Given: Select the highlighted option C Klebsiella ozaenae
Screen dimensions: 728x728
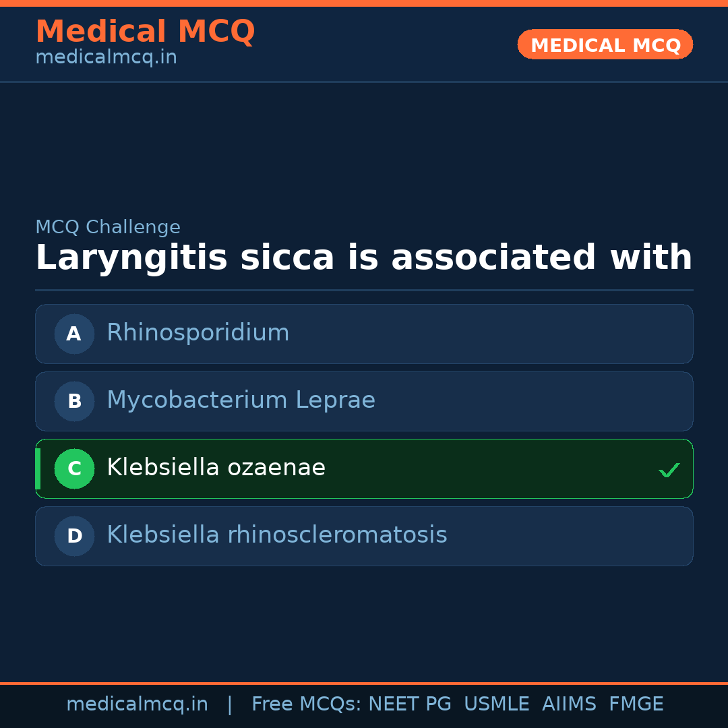Looking at the screenshot, I should 364,468.
